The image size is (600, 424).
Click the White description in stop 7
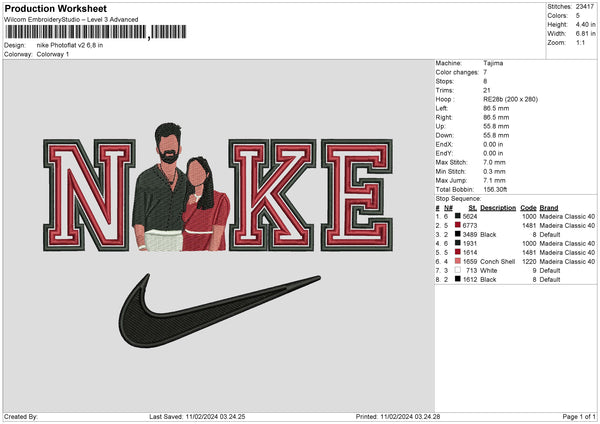click(x=488, y=271)
